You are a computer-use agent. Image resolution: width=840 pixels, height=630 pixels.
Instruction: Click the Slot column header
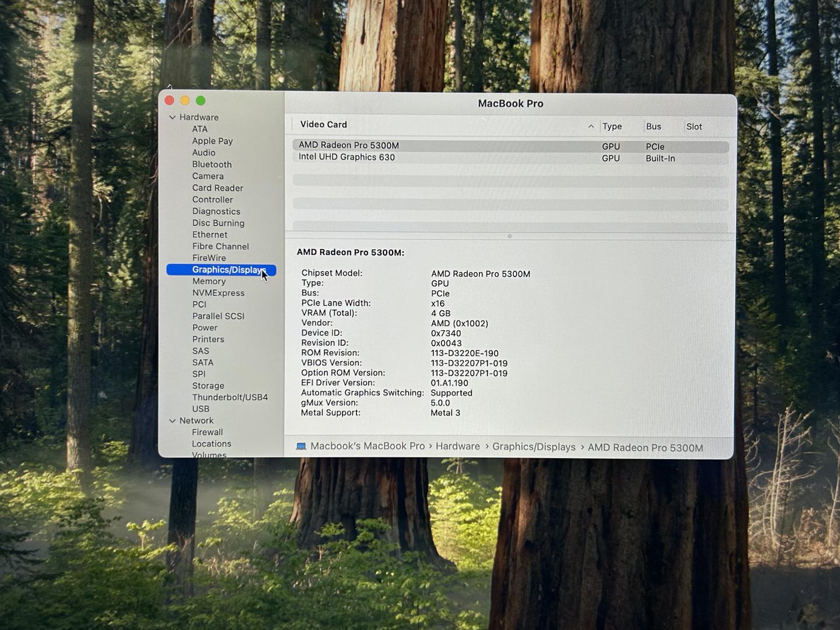click(x=694, y=127)
